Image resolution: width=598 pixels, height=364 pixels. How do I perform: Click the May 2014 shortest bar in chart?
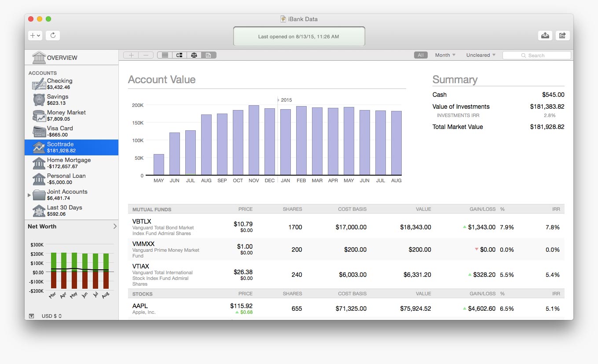(159, 165)
